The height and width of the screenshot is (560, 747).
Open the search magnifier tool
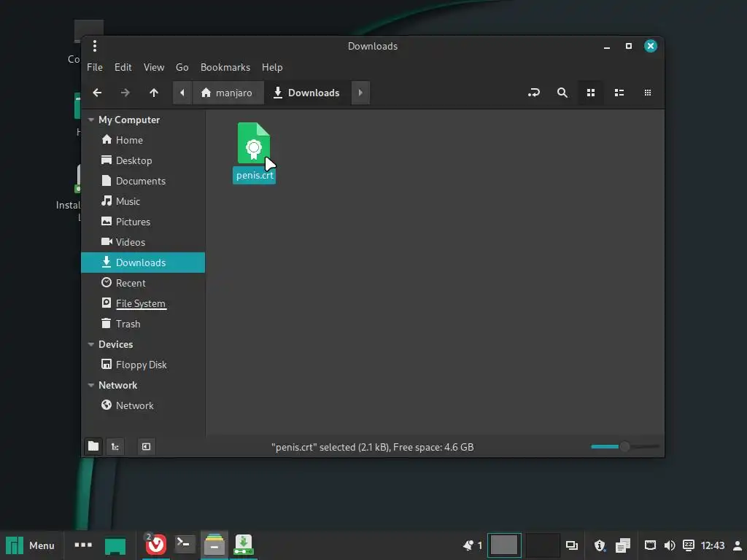click(562, 93)
